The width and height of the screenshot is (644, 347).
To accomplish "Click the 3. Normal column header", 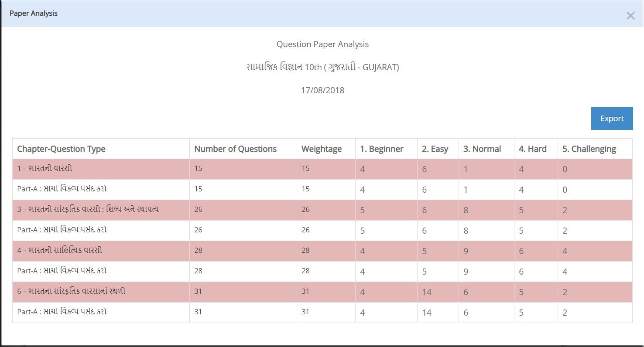I will (482, 149).
